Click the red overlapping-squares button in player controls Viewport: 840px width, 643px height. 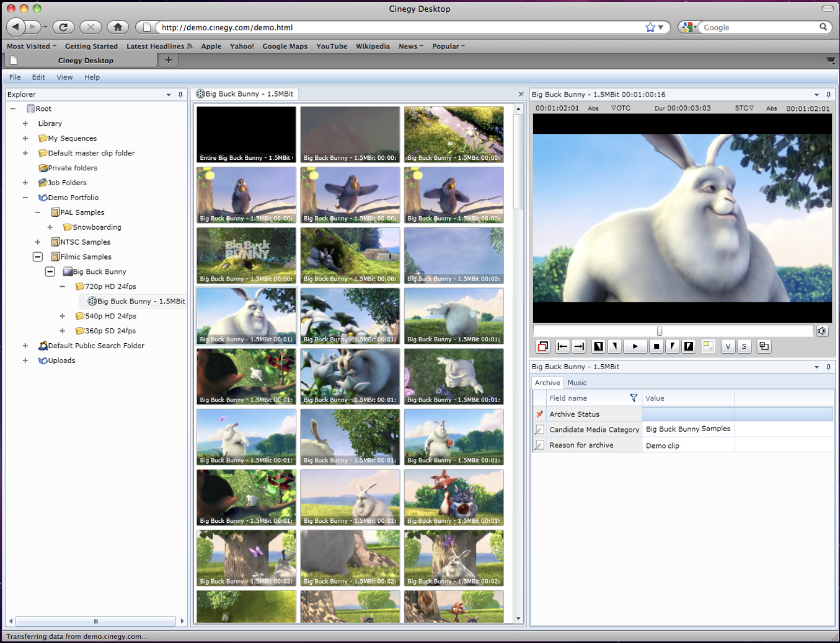543,346
